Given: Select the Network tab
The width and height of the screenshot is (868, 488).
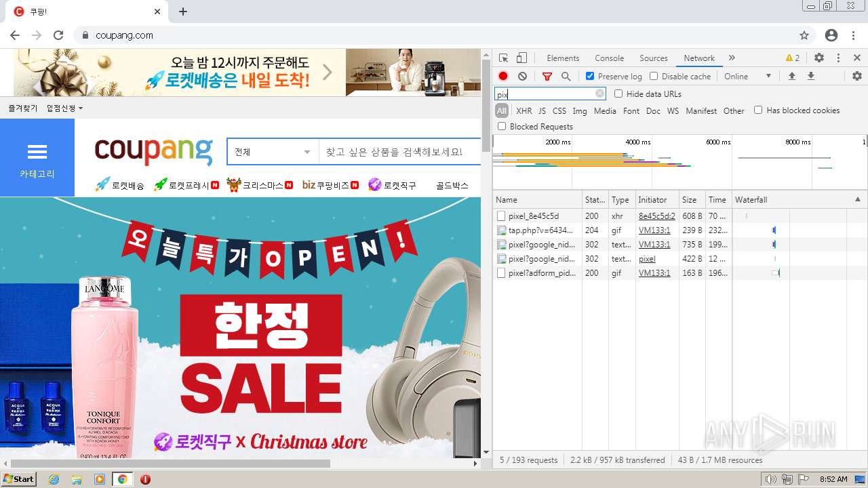Looking at the screenshot, I should tap(699, 58).
